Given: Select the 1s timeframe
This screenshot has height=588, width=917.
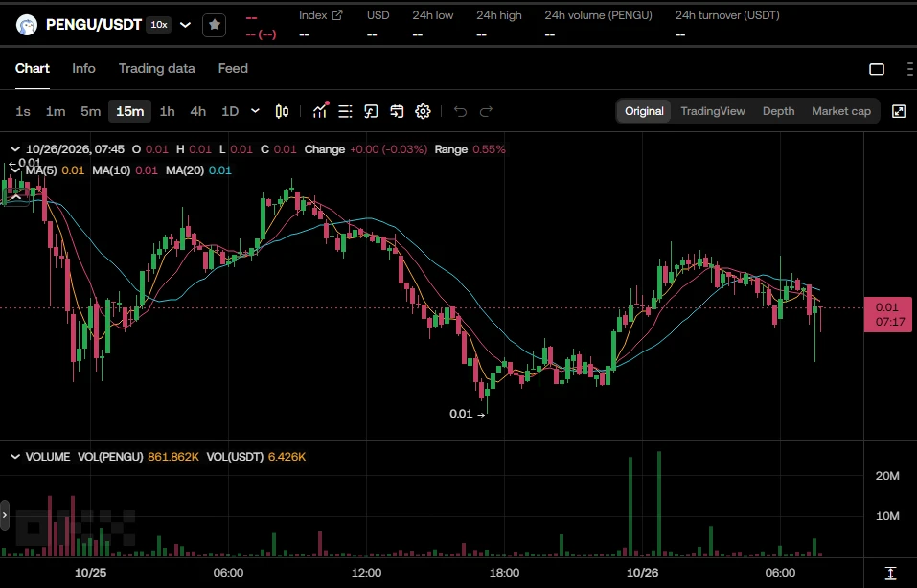Looking at the screenshot, I should click(x=23, y=111).
